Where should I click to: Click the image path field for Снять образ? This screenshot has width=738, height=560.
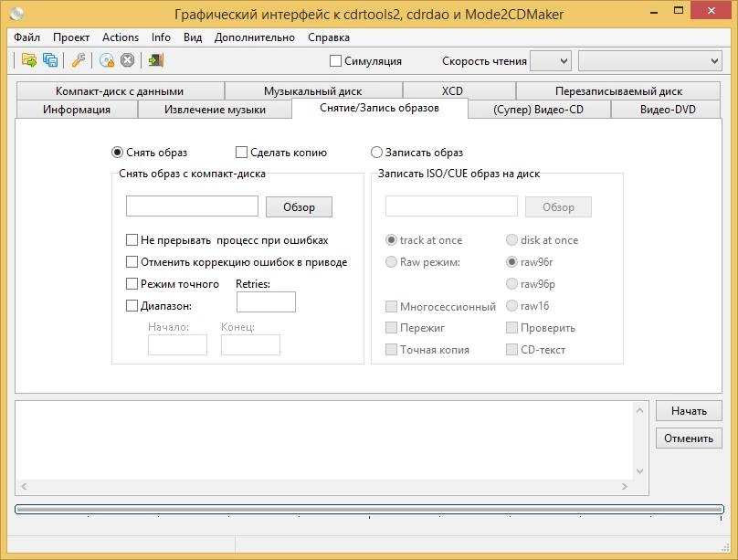192,206
